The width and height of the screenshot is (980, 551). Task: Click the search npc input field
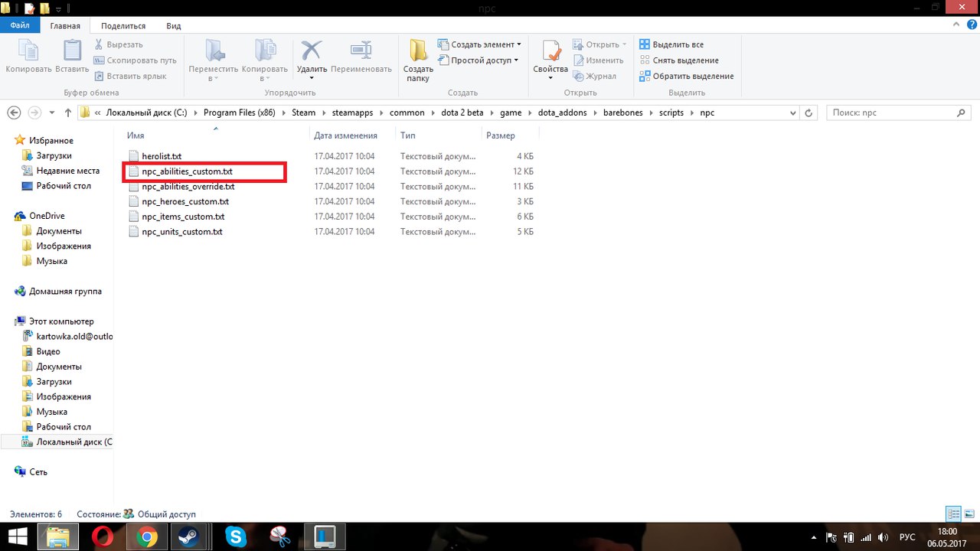pyautogui.click(x=892, y=112)
